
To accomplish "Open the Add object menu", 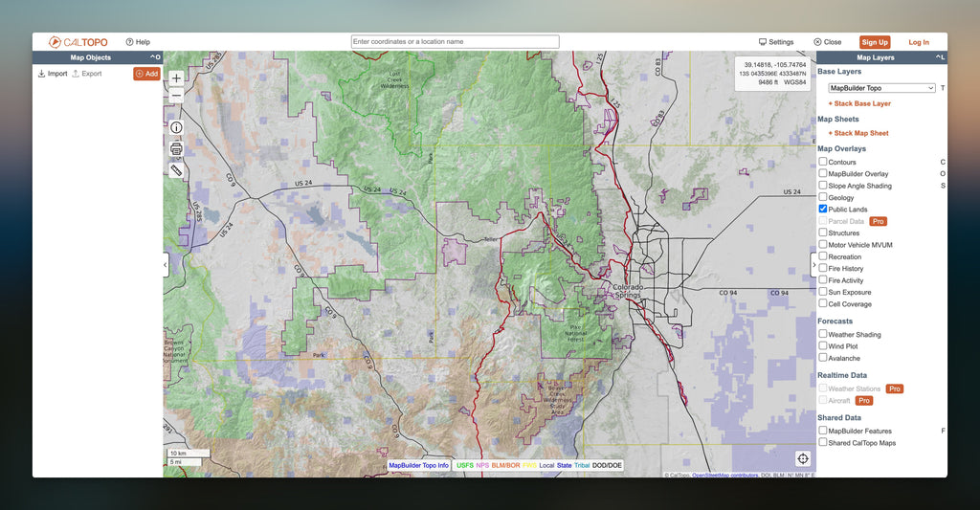I will pyautogui.click(x=146, y=74).
